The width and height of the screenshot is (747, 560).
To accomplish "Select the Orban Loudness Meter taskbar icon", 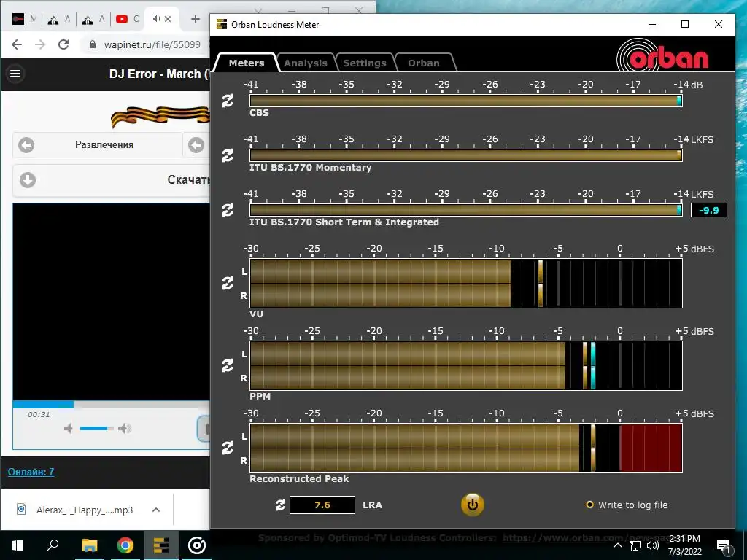I will [161, 545].
